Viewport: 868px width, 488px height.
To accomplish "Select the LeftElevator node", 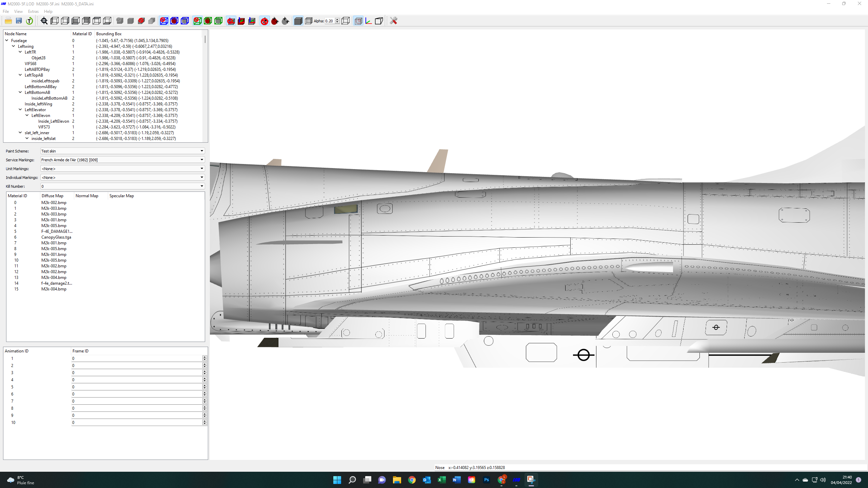I will point(35,110).
